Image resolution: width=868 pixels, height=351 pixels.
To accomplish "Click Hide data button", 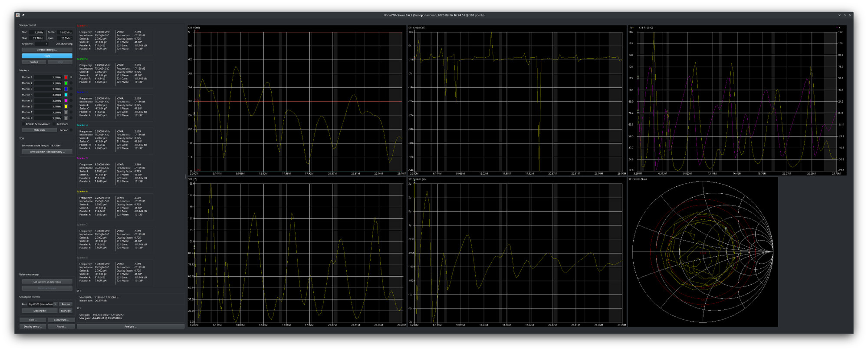I will click(x=39, y=130).
